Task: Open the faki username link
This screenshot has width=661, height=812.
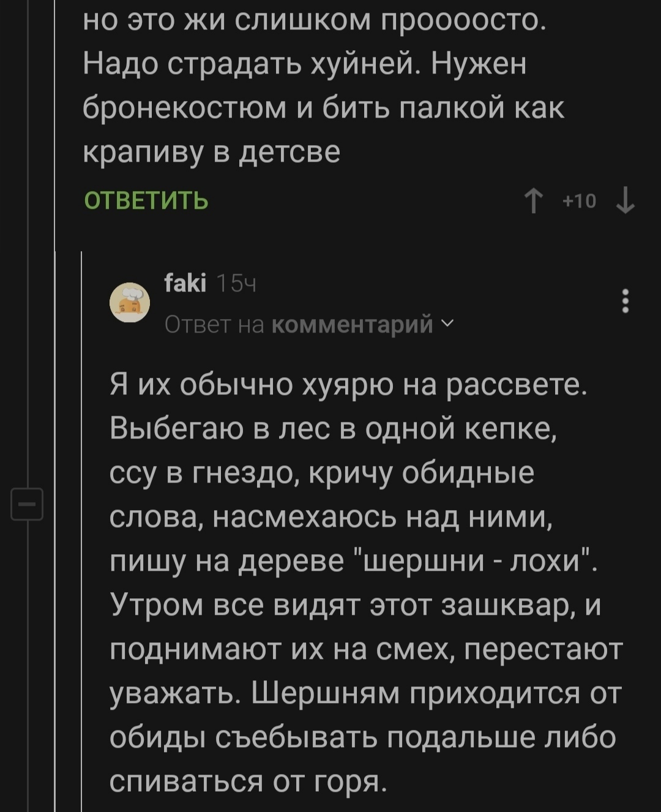Action: (x=185, y=284)
